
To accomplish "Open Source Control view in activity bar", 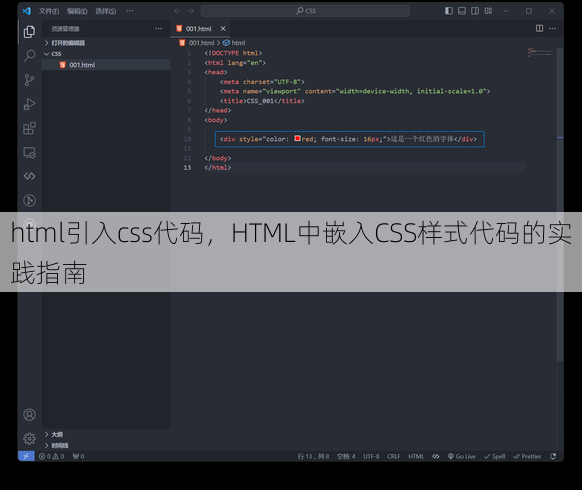I will coord(29,80).
